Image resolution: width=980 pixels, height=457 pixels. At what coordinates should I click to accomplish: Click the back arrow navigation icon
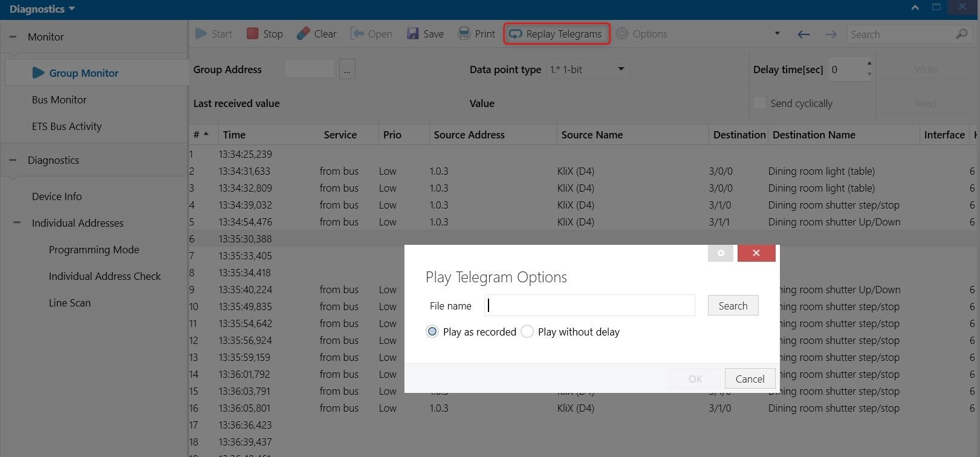point(803,34)
